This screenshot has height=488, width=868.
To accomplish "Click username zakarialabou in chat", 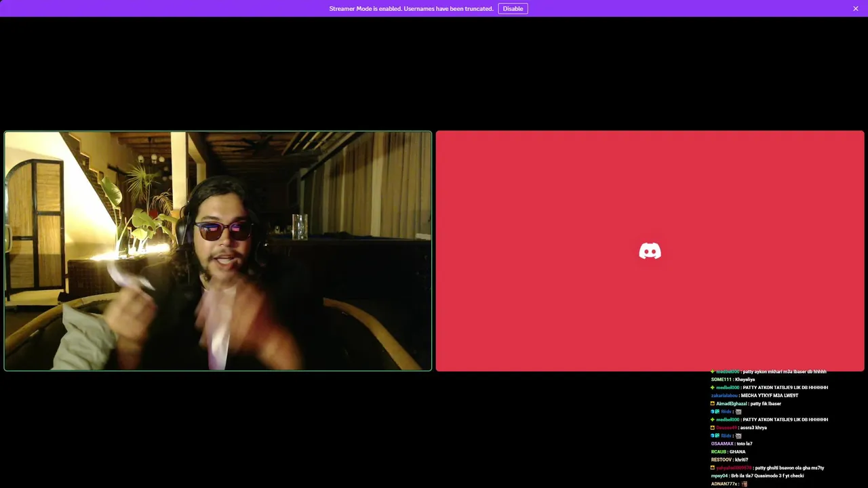I will 724,396.
